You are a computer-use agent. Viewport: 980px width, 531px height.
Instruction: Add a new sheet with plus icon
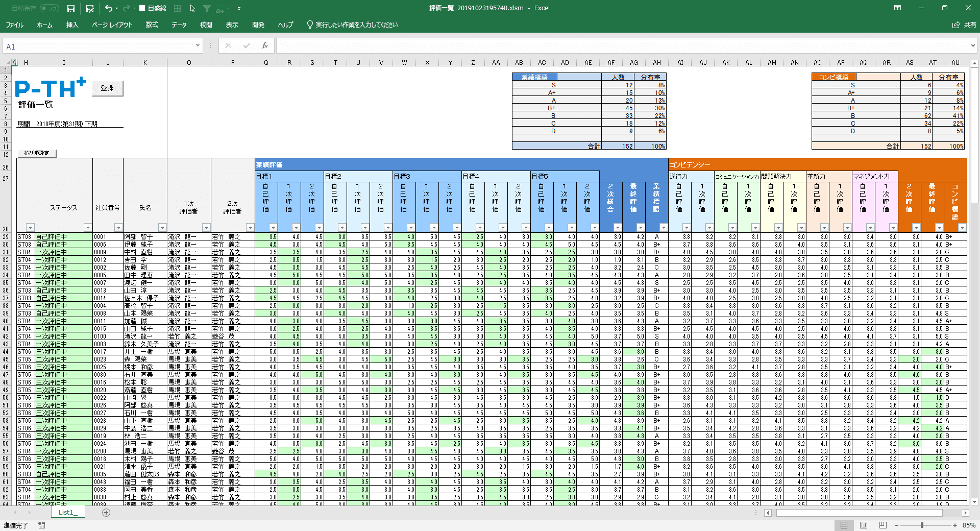click(106, 513)
